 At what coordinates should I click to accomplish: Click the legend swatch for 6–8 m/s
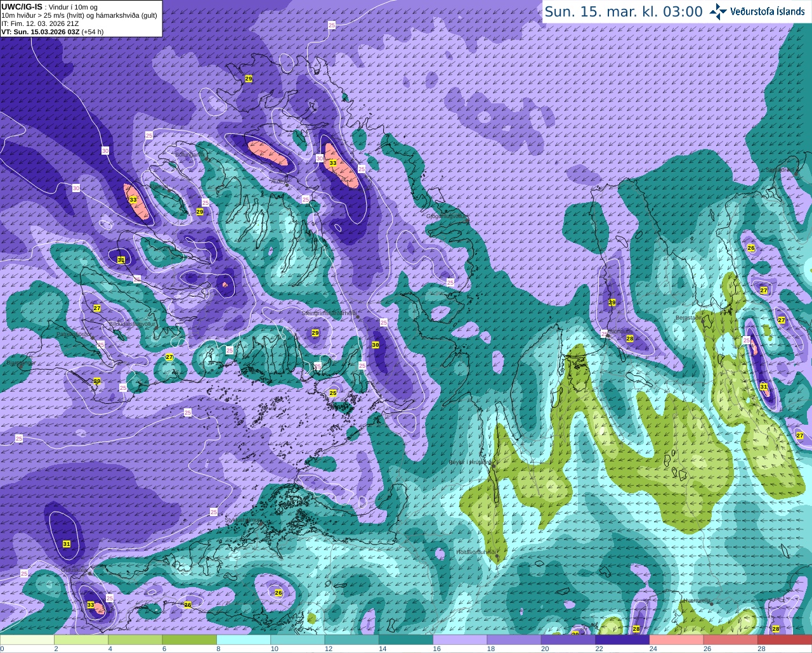(190, 639)
